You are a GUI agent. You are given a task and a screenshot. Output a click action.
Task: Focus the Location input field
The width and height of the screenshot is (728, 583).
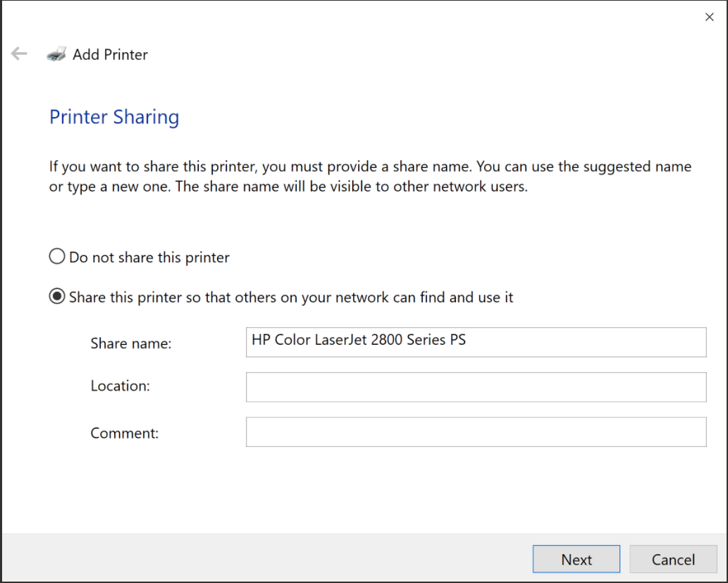coord(476,387)
